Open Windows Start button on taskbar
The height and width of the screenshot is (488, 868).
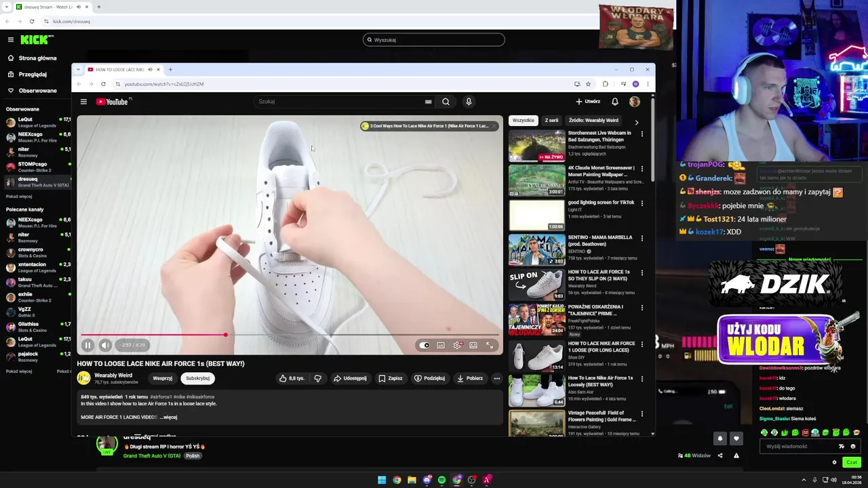[382, 480]
